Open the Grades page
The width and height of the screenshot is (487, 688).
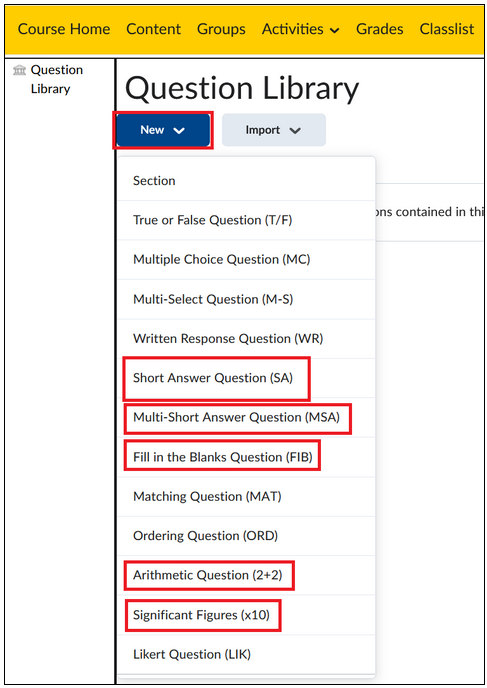(x=380, y=29)
